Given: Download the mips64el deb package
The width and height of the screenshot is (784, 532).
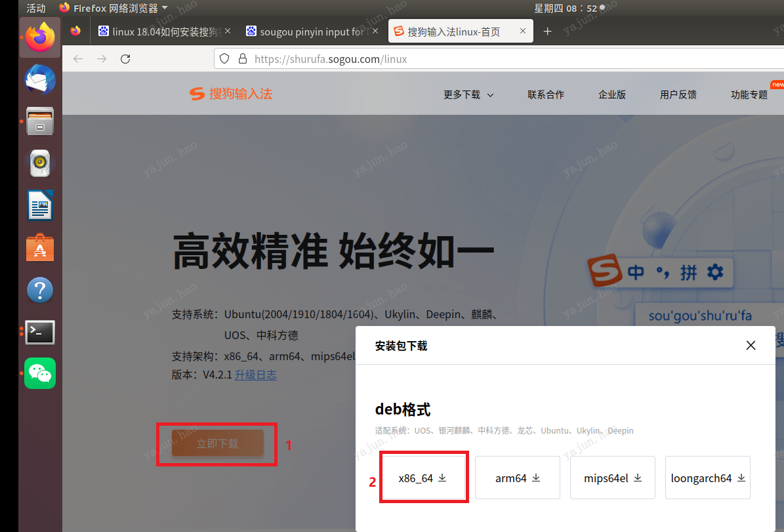Looking at the screenshot, I should [x=613, y=478].
